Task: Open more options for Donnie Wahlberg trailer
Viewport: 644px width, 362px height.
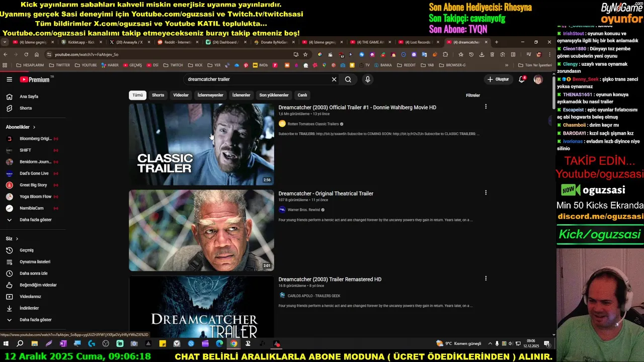Action: click(486, 107)
